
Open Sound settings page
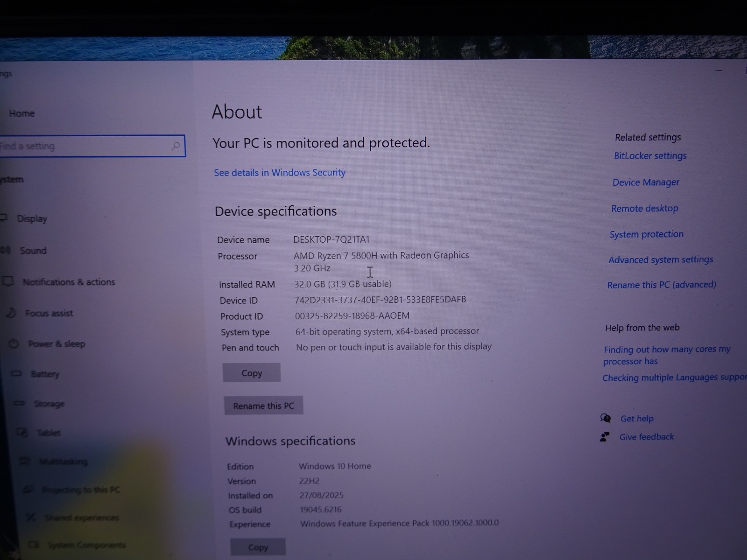(33, 251)
